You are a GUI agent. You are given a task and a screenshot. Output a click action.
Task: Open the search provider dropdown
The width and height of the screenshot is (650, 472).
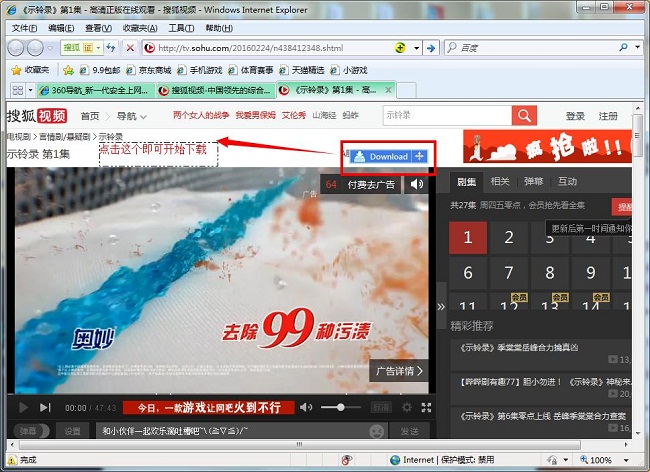point(638,47)
